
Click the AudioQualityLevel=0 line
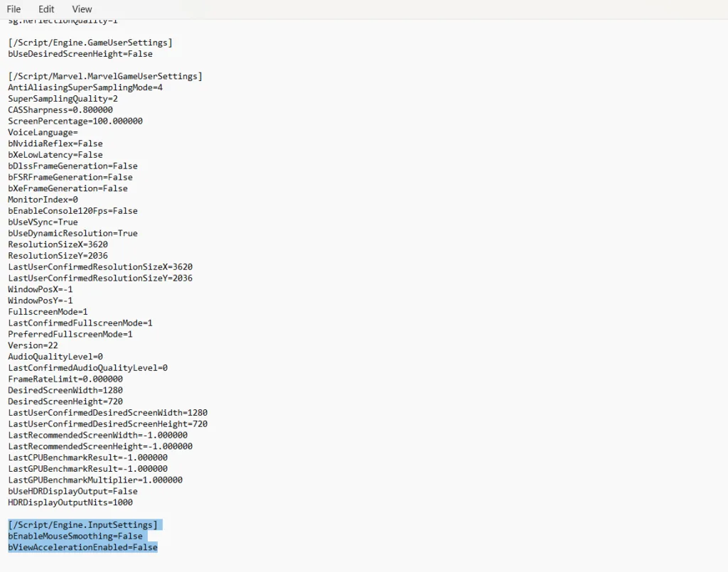(x=55, y=357)
